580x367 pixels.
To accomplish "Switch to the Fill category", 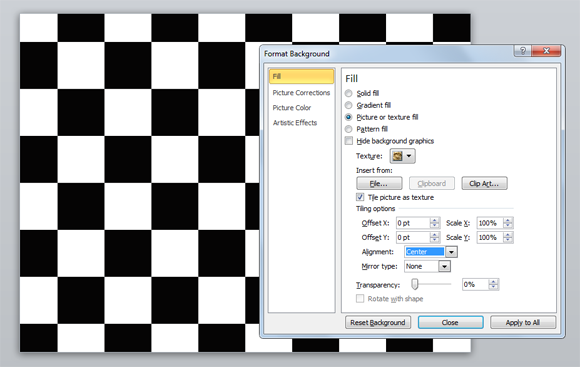I will [301, 77].
